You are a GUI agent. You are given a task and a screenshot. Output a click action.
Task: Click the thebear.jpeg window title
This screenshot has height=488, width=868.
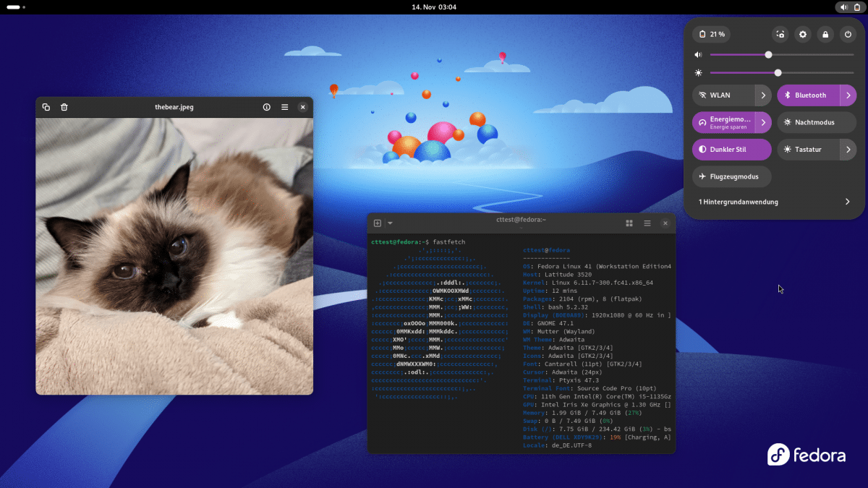(x=174, y=107)
